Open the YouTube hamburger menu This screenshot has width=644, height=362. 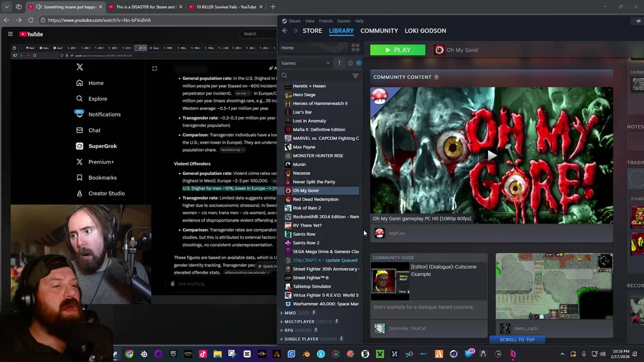coord(10,34)
